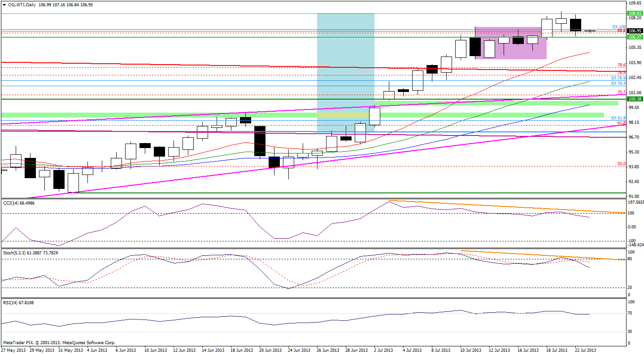Click the red 70.7 retracement label

click(622, 92)
